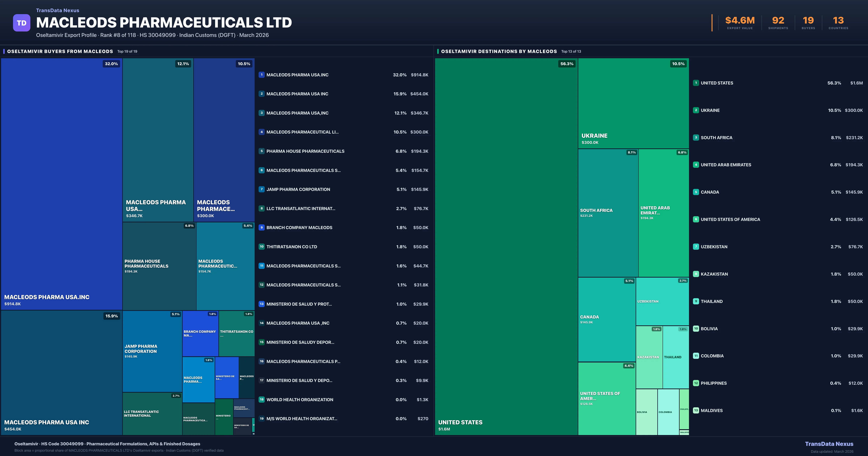Viewport: 868px width, 456px height.
Task: Click the JAMP PHARMA CORPORATION treemap tile
Action: click(152, 351)
